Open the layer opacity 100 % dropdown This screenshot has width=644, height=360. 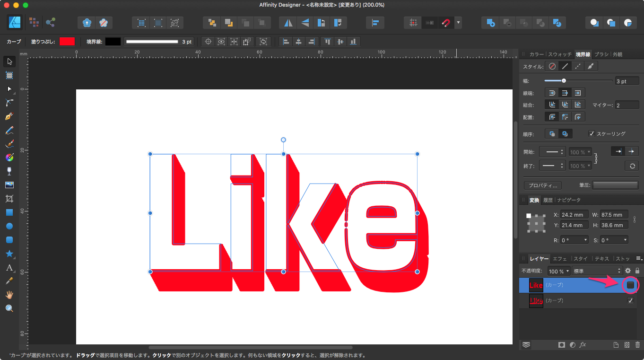pos(559,271)
